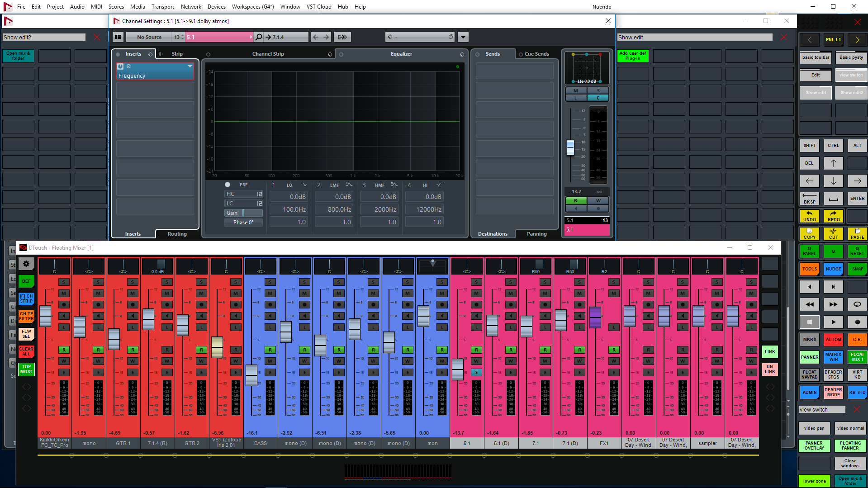Toggle the S solo button in channel fader
This screenshot has width=868, height=488.
(x=598, y=91)
